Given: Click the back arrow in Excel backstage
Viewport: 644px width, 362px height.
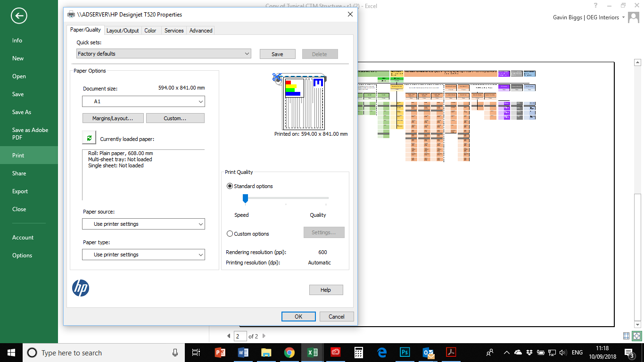Looking at the screenshot, I should pyautogui.click(x=19, y=16).
